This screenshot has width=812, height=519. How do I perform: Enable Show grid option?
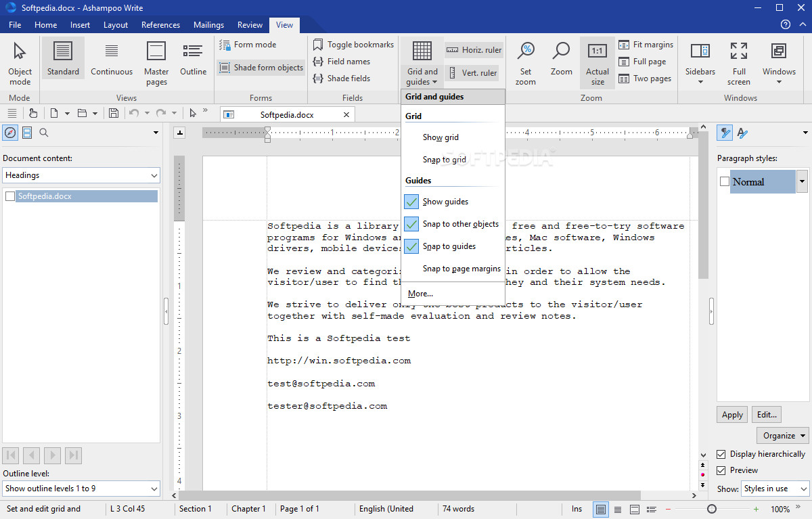pos(441,137)
